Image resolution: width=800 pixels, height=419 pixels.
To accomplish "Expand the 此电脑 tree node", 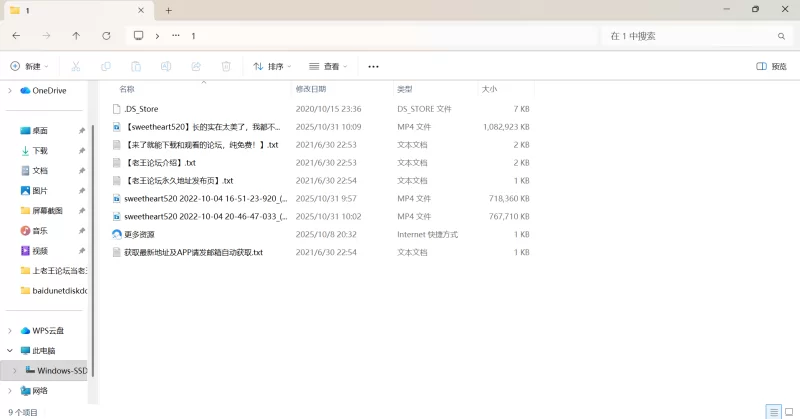I will tap(11, 351).
